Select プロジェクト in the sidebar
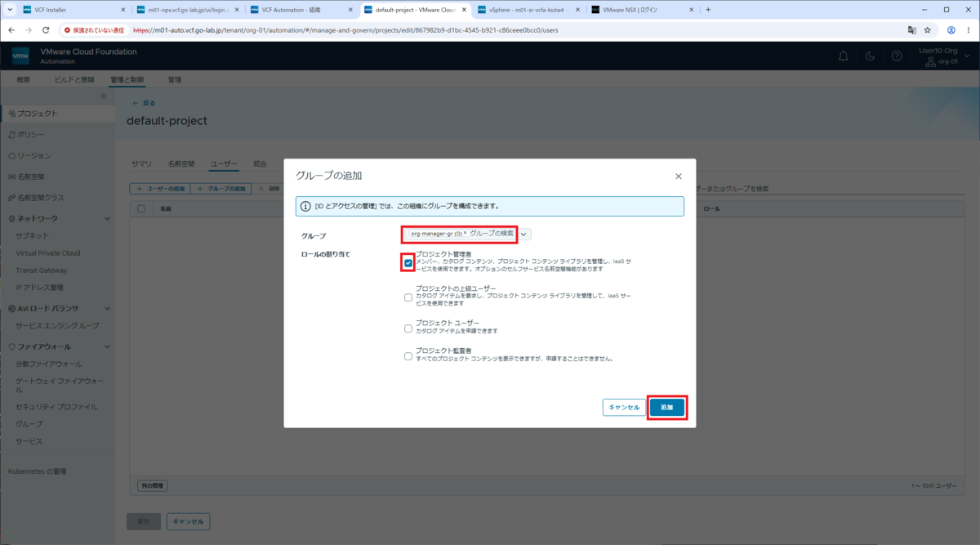The width and height of the screenshot is (980, 545). point(57,114)
